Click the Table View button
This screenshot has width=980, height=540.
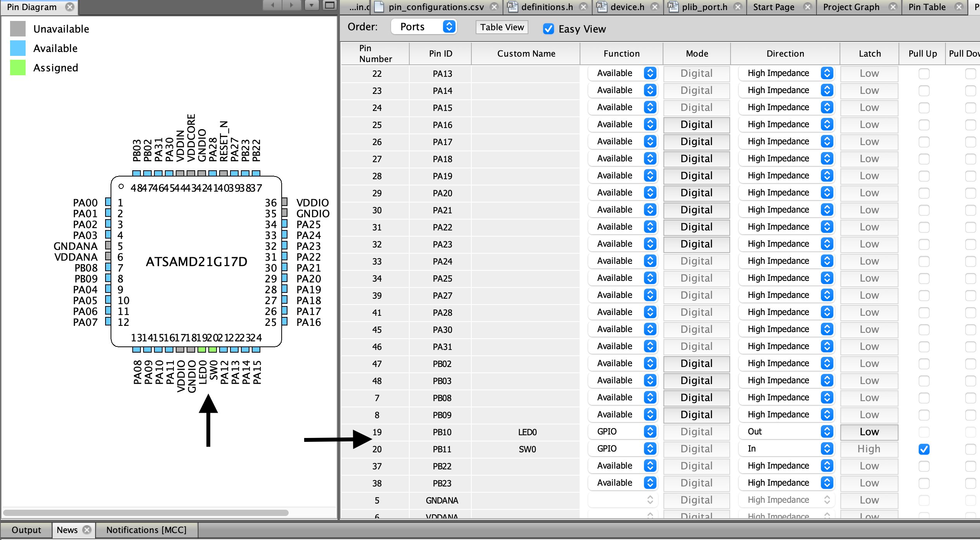tap(502, 27)
